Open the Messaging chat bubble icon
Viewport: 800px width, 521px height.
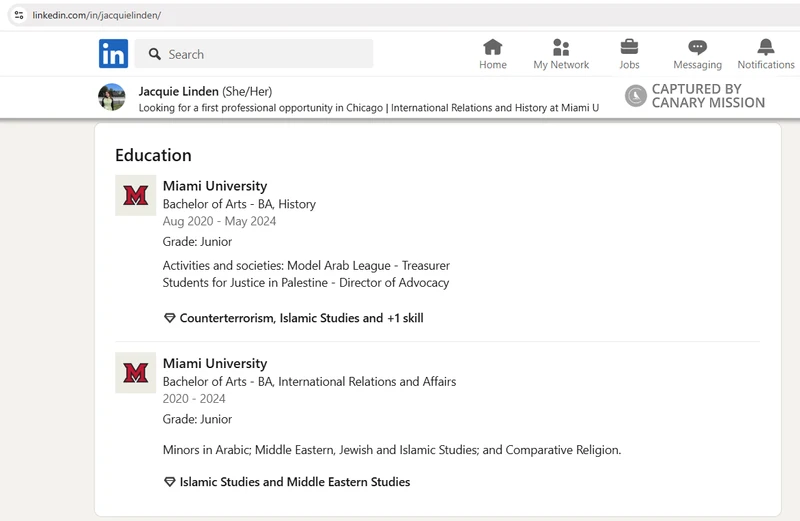(697, 47)
